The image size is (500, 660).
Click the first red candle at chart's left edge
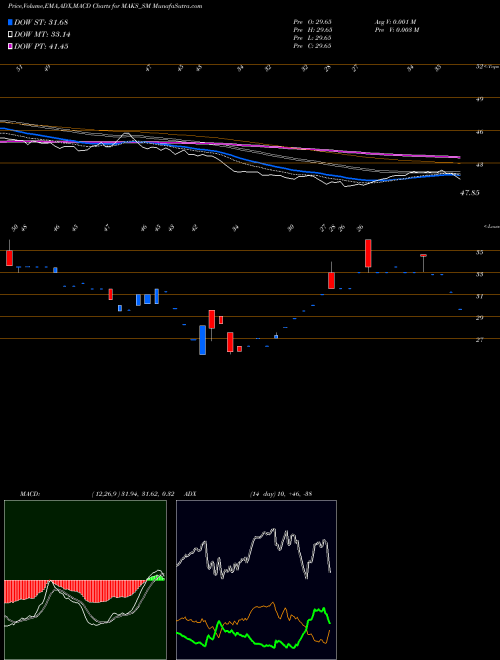[x=9, y=258]
